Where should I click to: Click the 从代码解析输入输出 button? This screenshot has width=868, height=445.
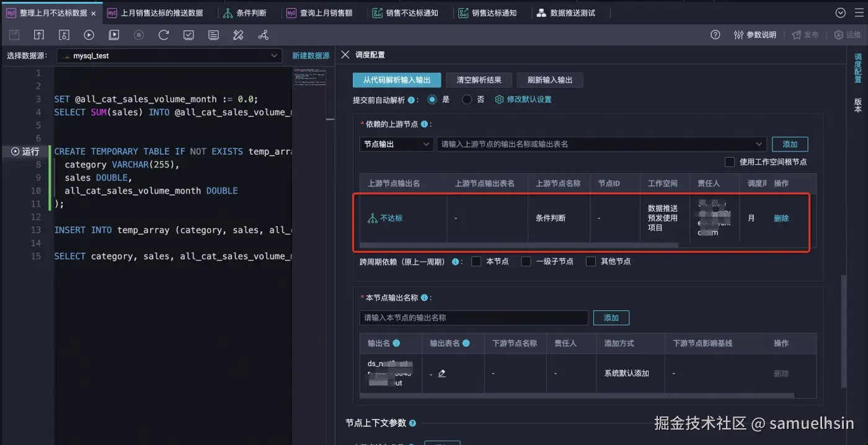point(397,80)
